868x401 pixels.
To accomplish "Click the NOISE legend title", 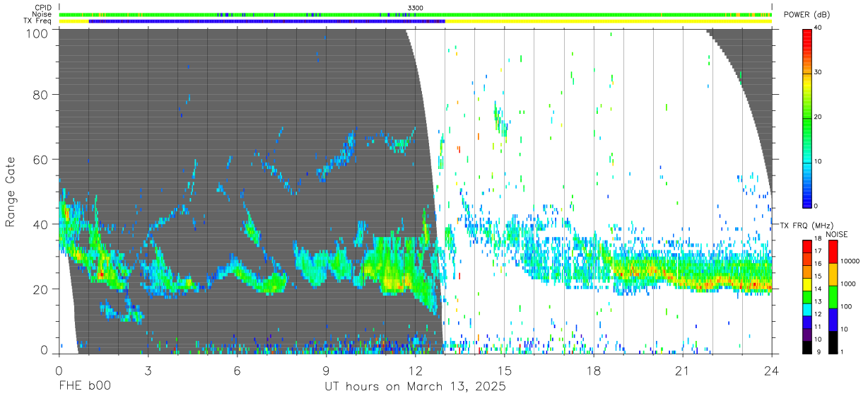I will tap(837, 234).
